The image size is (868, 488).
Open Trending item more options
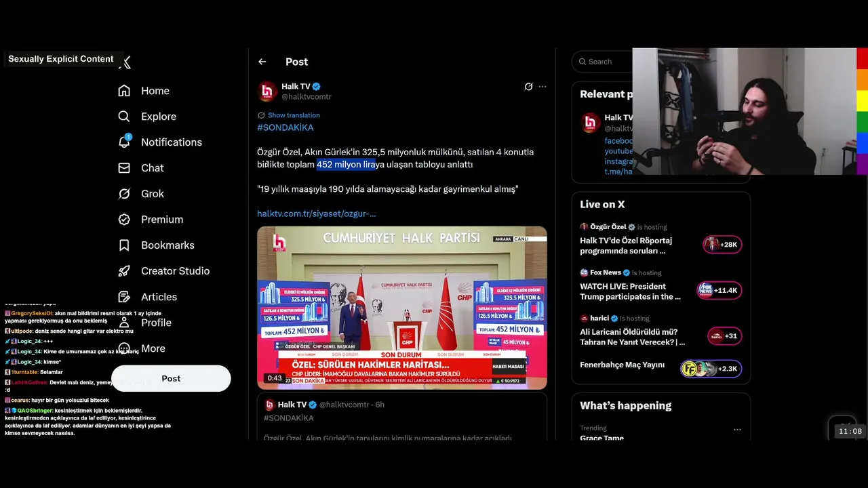point(737,429)
